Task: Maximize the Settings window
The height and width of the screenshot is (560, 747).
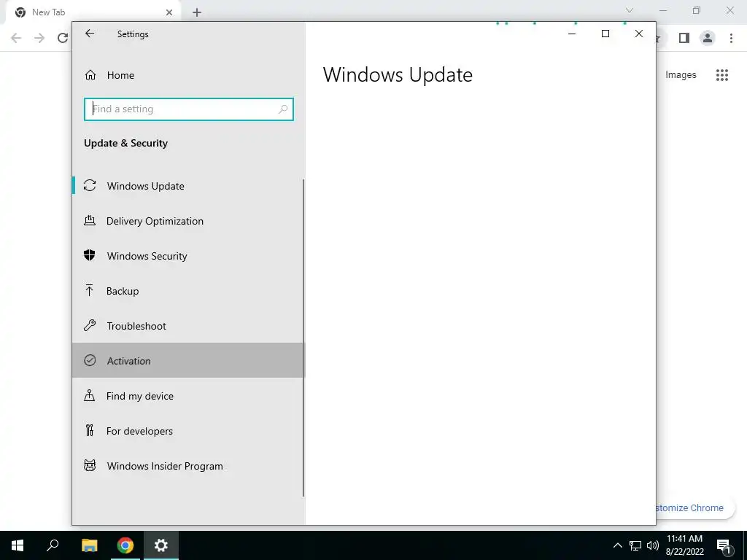Action: (x=605, y=34)
